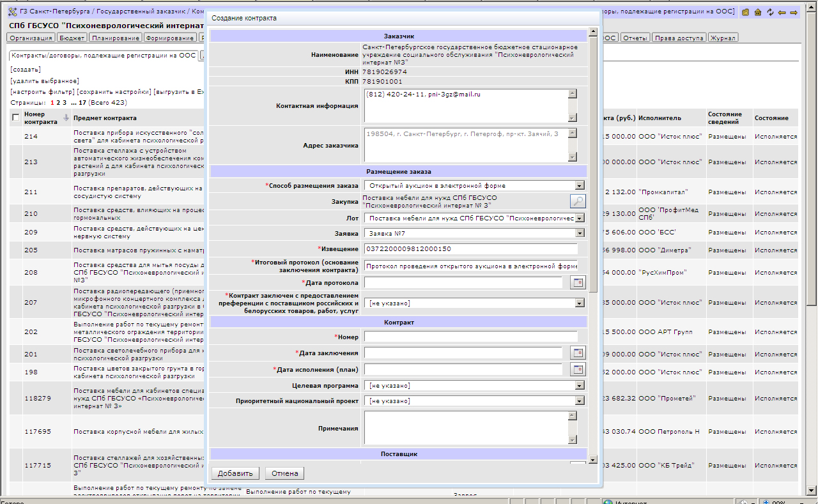Switch to the Отчеты tab

[635, 38]
